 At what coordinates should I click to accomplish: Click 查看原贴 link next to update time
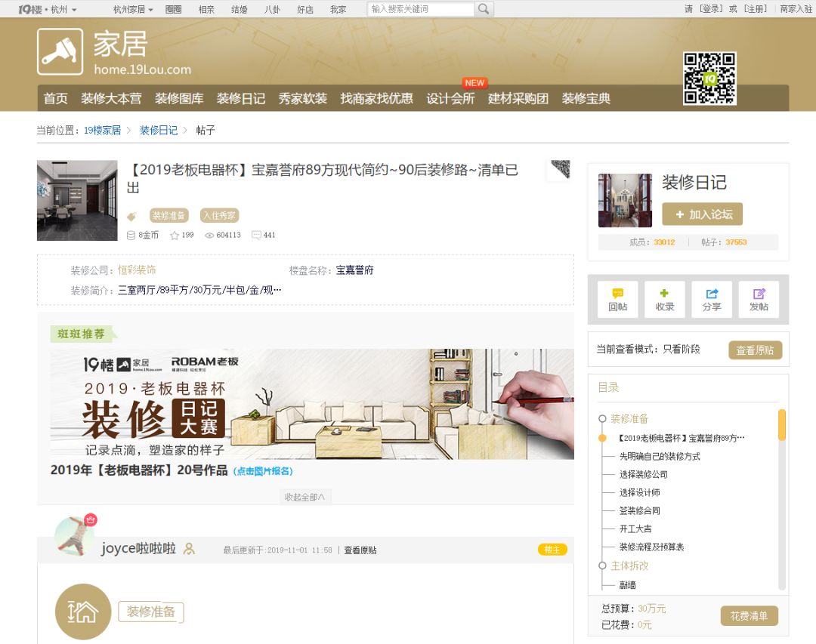tap(360, 550)
